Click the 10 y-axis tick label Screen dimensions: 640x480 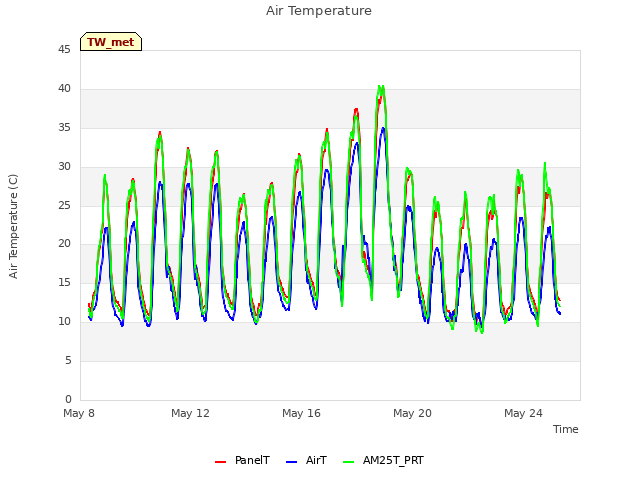(64, 322)
